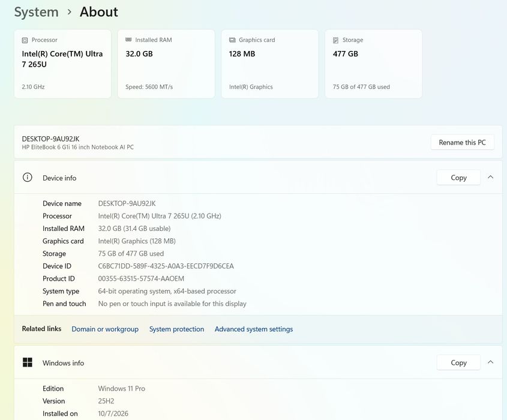Click Rename this PC button
The width and height of the screenshot is (507, 420).
(x=463, y=142)
